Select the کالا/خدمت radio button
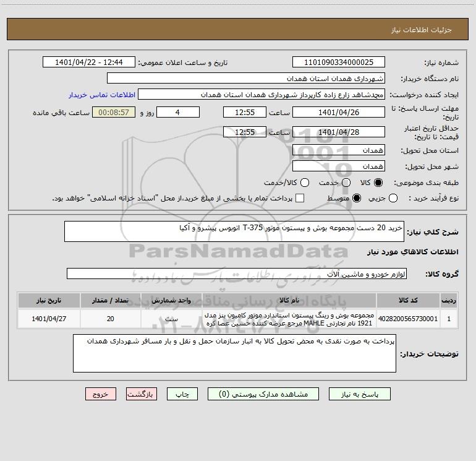The image size is (476, 461). click(x=305, y=183)
